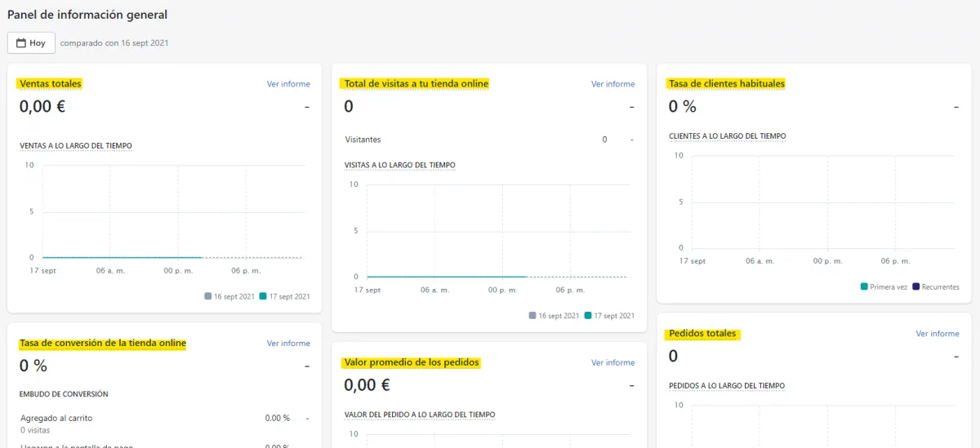This screenshot has height=448, width=980.
Task: Click Tasa de conversión de la tienda online title
Action: 102,344
